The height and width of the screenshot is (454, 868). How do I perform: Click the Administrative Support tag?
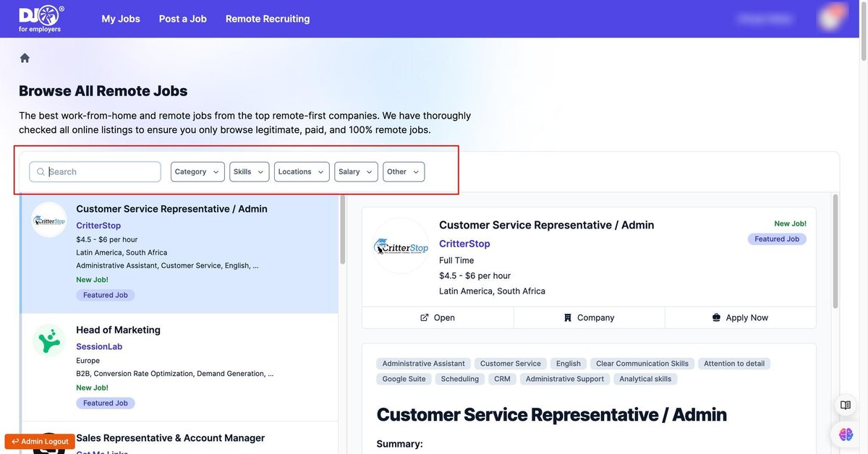[565, 379]
